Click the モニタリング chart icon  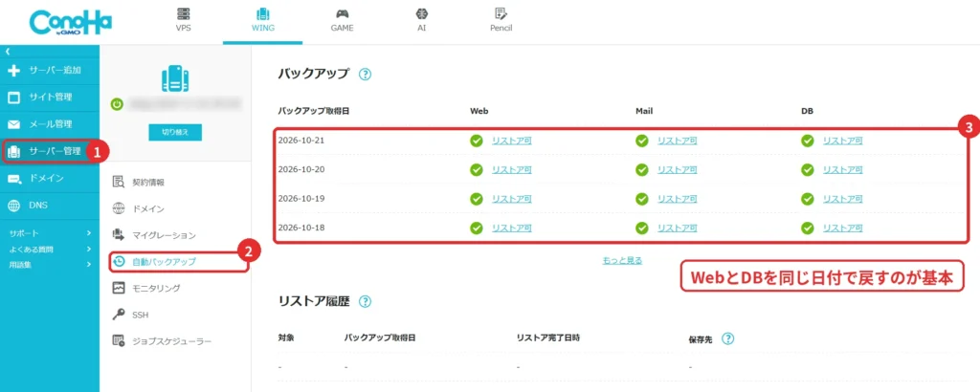(119, 288)
